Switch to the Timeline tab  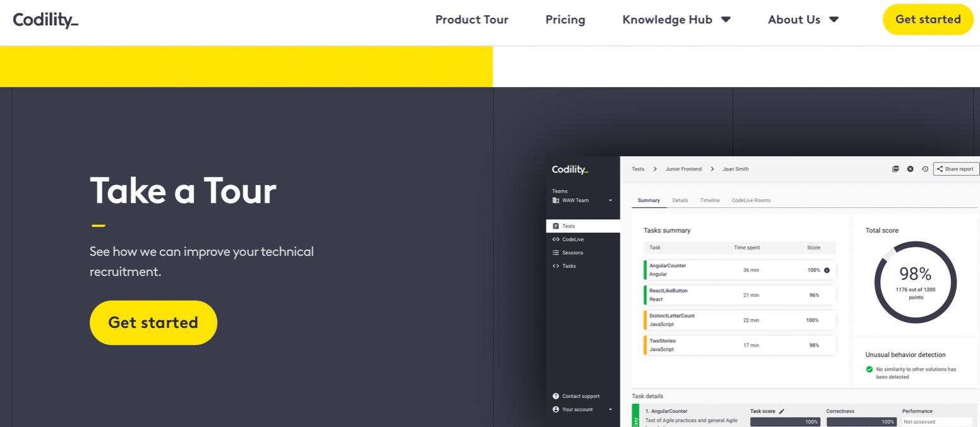(710, 200)
